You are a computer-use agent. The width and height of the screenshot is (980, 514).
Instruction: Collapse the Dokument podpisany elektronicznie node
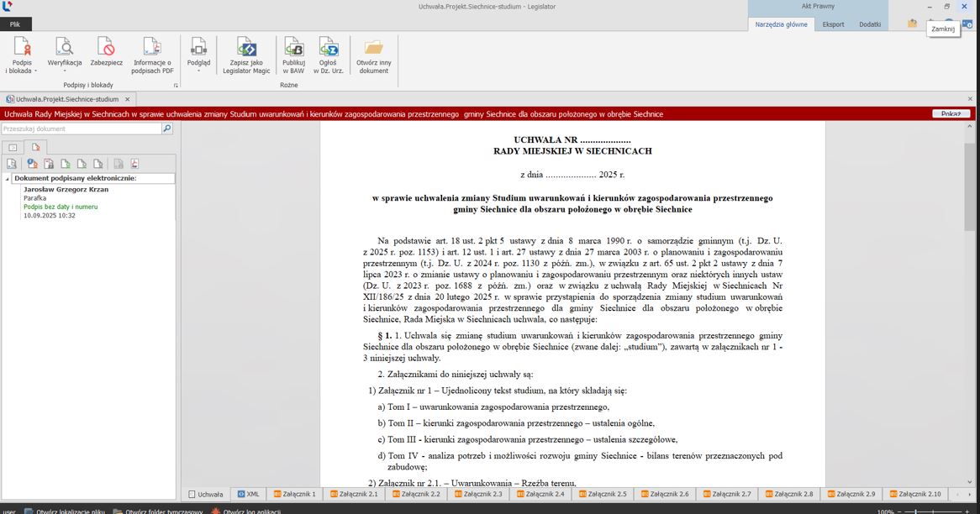coord(8,179)
